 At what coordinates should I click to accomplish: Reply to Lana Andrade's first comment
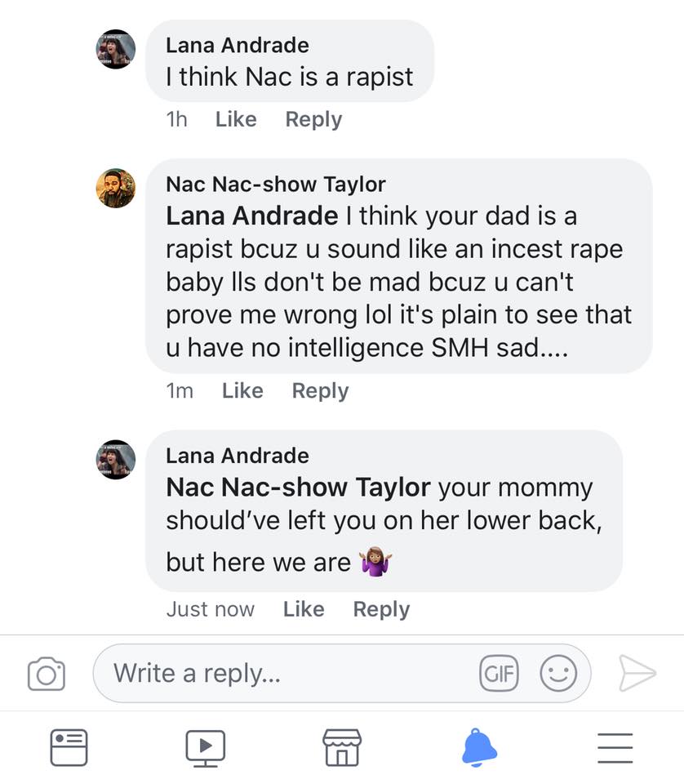313,119
